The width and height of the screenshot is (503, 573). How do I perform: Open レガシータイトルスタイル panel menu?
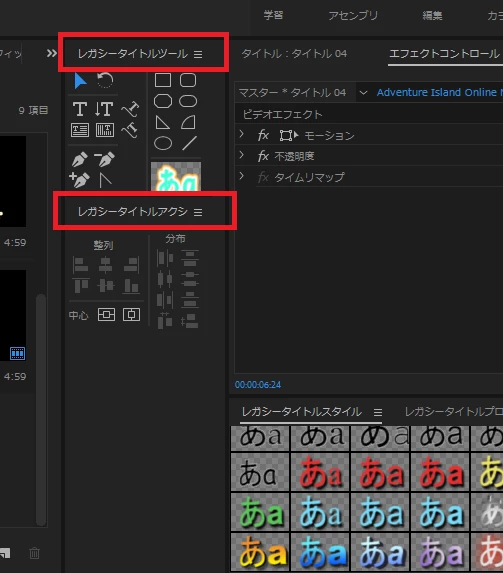(x=378, y=413)
